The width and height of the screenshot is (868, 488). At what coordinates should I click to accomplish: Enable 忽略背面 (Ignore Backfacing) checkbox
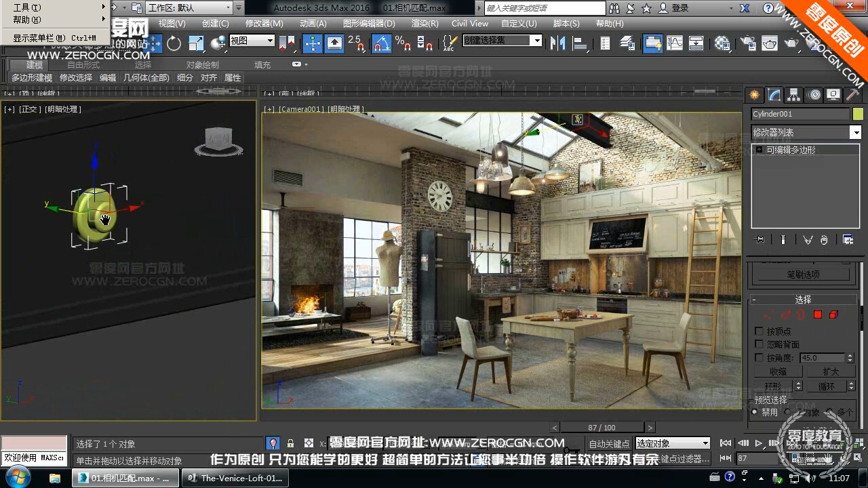coord(759,344)
